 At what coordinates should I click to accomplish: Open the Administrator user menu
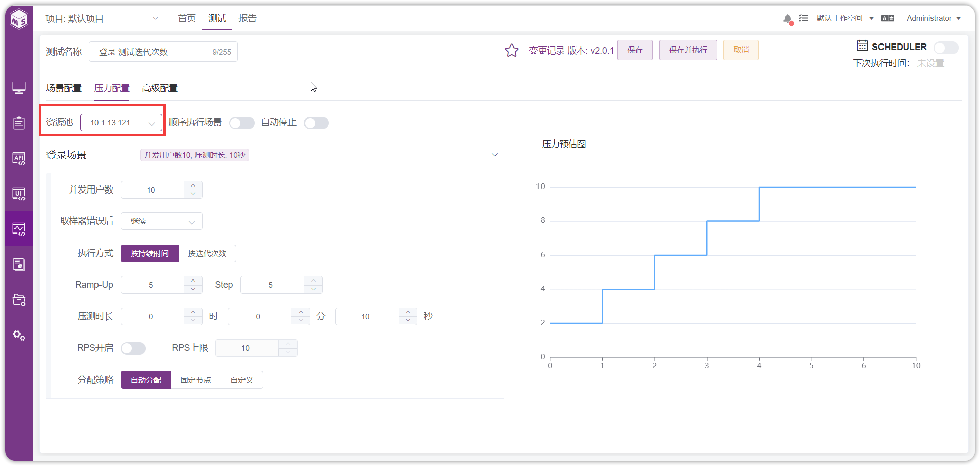point(934,18)
